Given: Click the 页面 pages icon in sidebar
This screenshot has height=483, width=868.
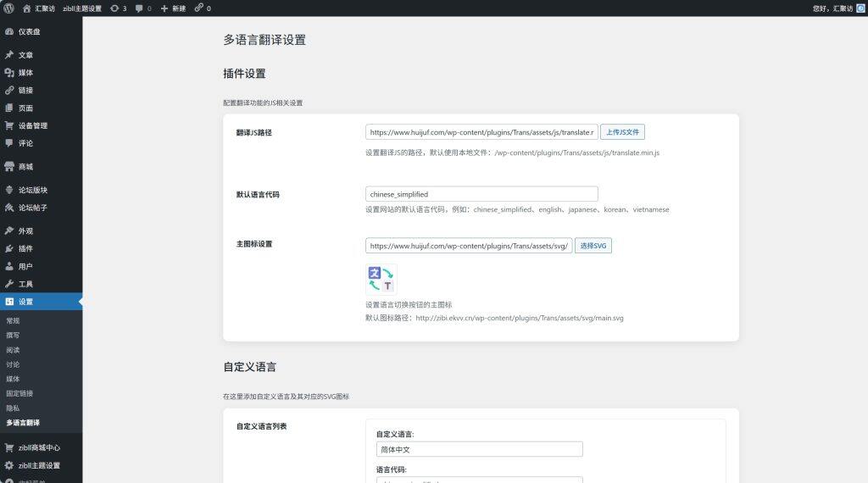Looking at the screenshot, I should 9,108.
